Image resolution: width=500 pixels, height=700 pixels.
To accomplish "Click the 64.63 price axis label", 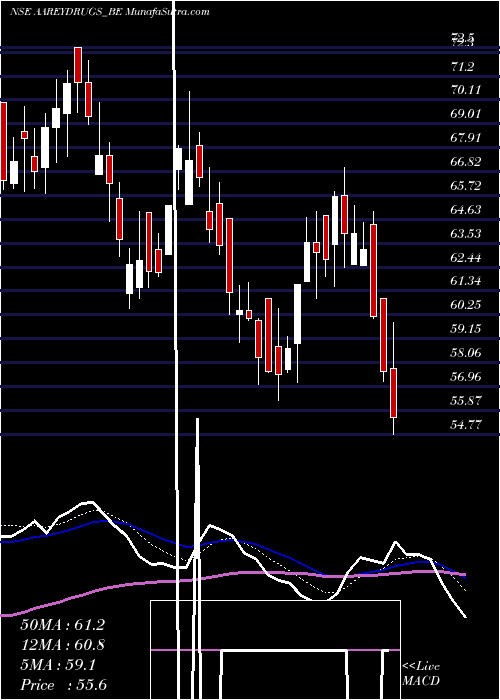I will (466, 210).
